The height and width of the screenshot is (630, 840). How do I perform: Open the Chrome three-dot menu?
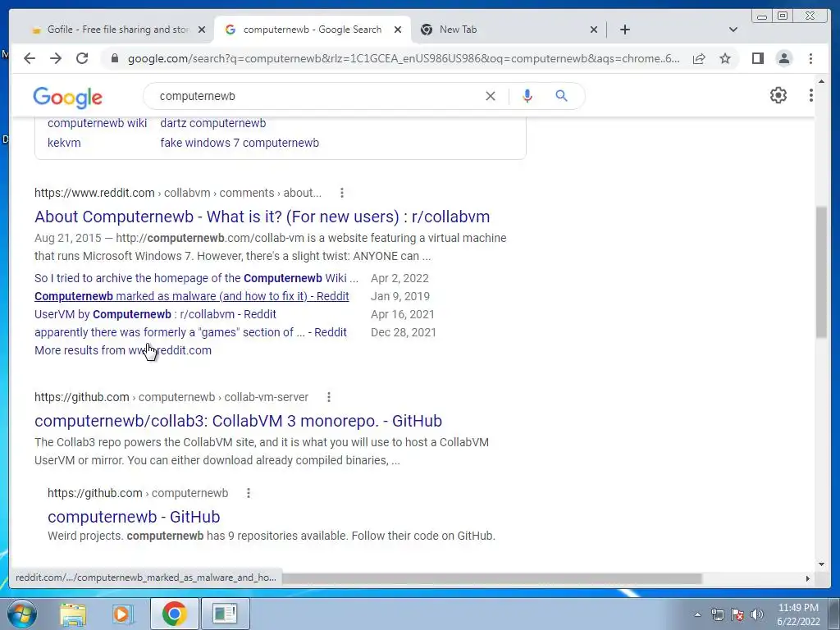click(x=810, y=58)
